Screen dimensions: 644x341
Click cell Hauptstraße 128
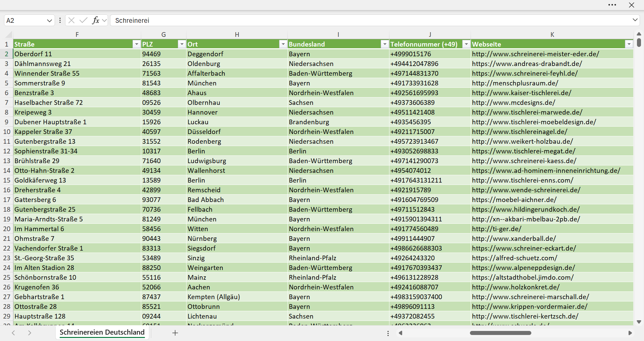77,316
